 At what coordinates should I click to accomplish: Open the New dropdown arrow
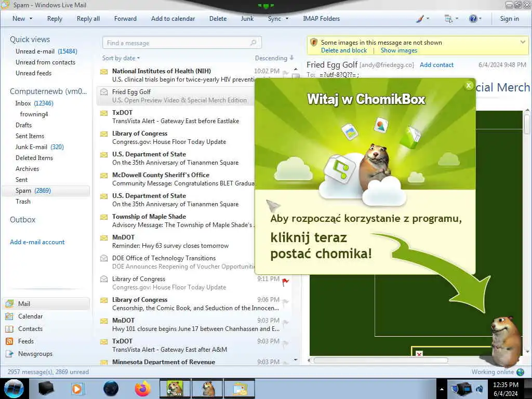click(x=31, y=19)
